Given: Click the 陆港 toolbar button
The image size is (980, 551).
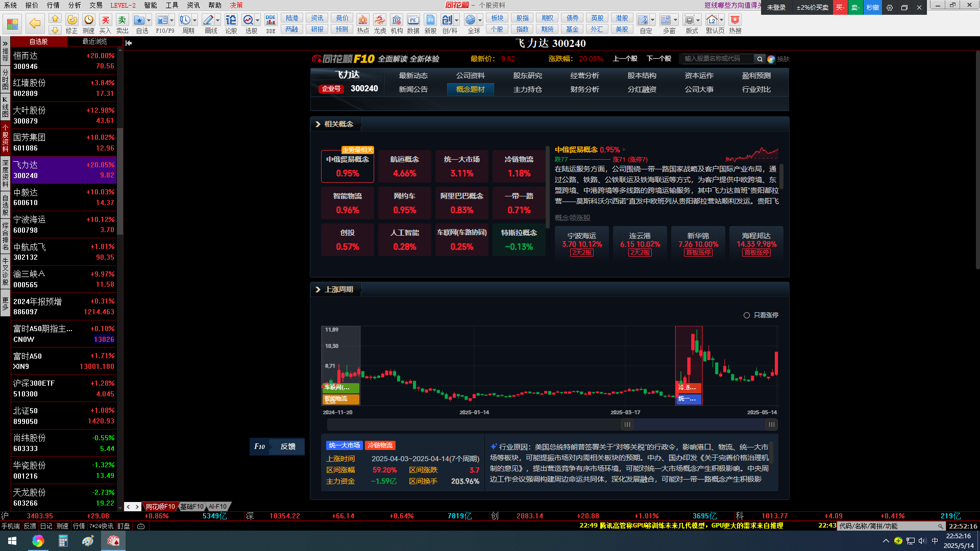Looking at the screenshot, I should (292, 18).
